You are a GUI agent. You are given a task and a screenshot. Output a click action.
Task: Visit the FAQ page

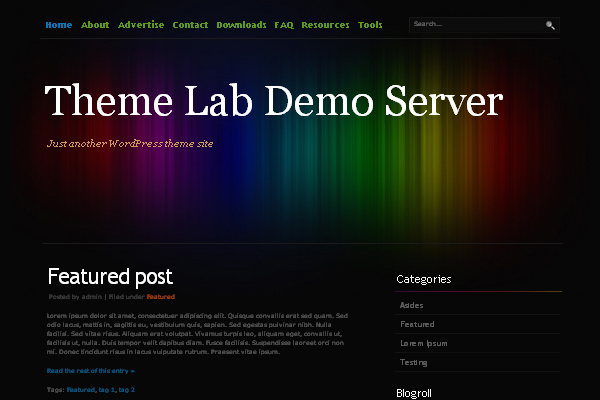[x=284, y=25]
